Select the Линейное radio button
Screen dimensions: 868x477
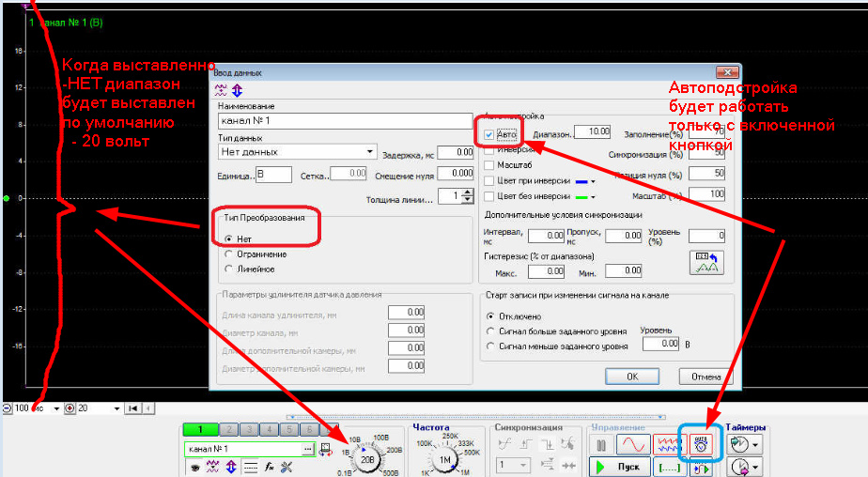(228, 269)
